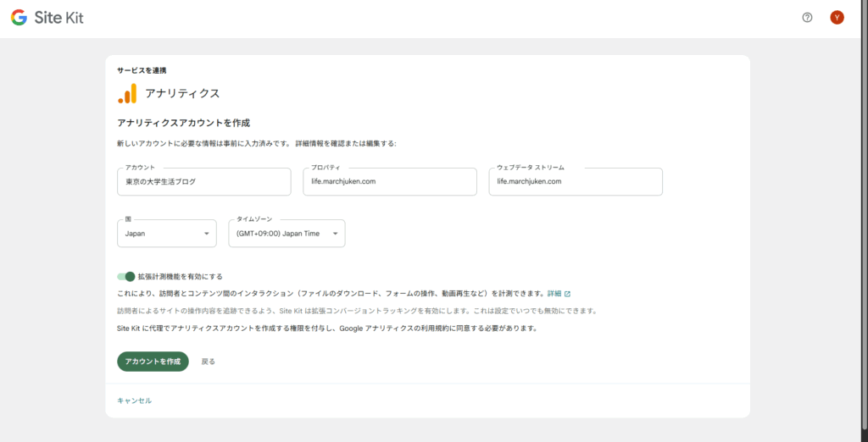
Task: Click the アナリティクス title text
Action: click(x=182, y=93)
